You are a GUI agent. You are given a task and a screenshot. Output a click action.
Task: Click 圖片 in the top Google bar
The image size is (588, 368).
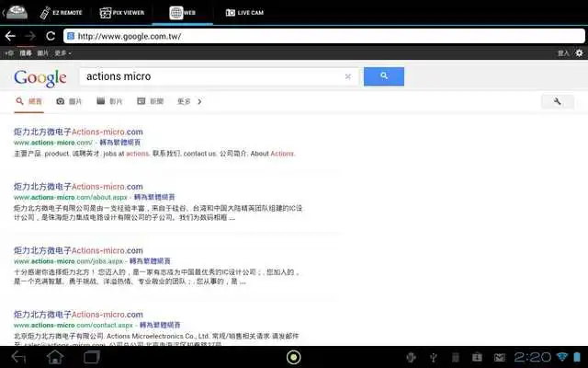tap(43, 53)
